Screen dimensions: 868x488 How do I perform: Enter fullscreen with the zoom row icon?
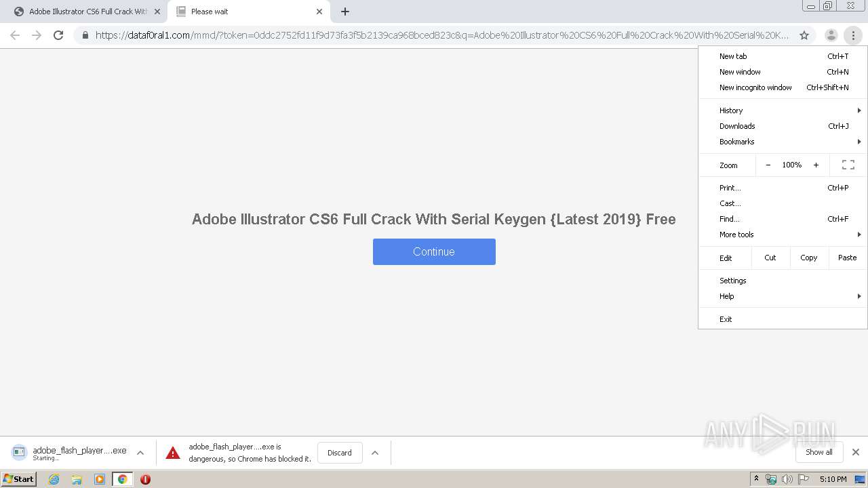click(848, 165)
